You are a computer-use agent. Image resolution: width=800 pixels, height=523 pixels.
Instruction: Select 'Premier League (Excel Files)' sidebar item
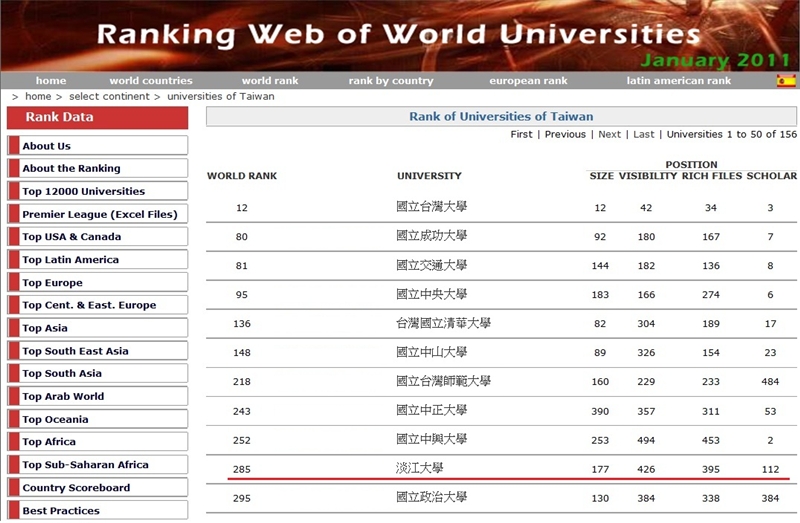coord(100,214)
